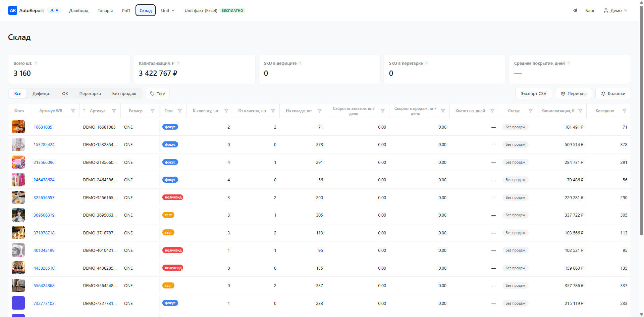Open filter for Статус column
This screenshot has height=317, width=644.
point(531,111)
